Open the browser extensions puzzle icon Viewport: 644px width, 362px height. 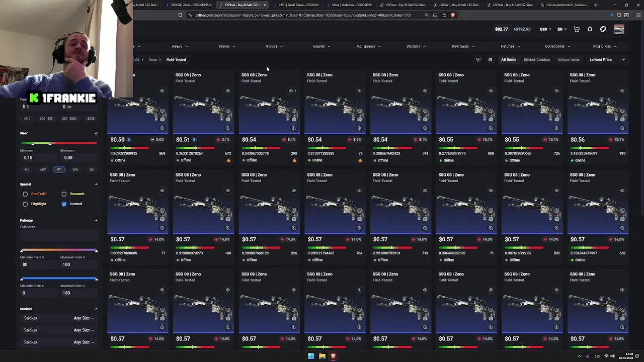pyautogui.click(x=619, y=15)
